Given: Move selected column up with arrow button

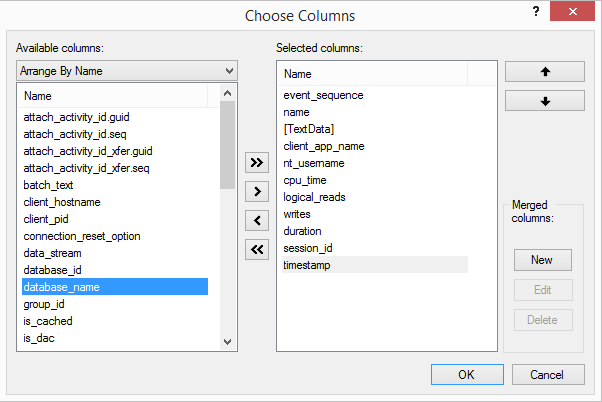Looking at the screenshot, I should (546, 72).
